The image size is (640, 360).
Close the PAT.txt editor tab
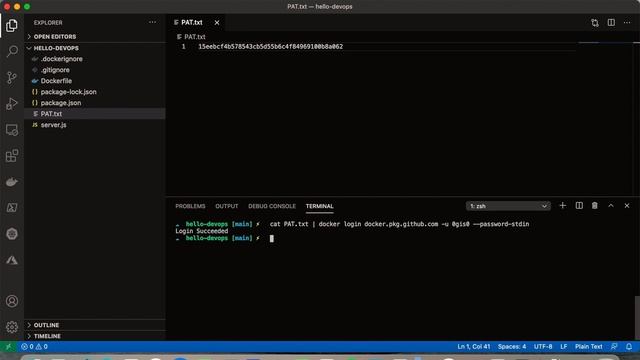(217, 23)
